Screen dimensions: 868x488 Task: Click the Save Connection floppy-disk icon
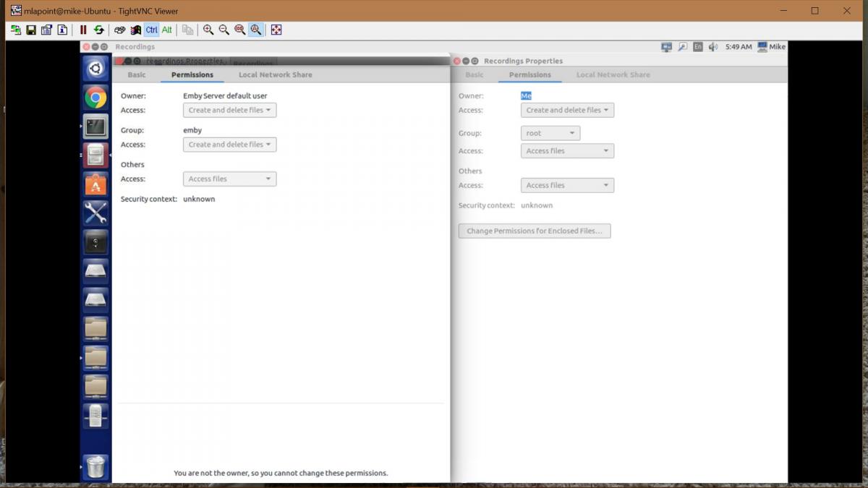[x=31, y=30]
